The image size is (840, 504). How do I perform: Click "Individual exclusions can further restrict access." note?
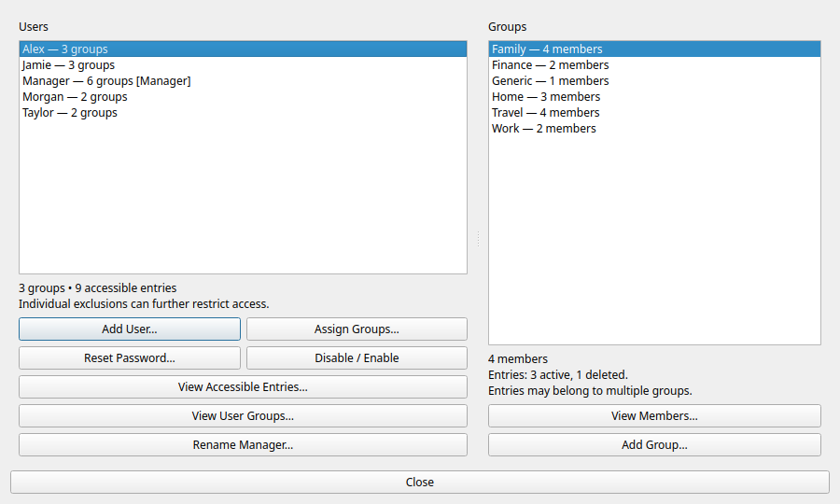point(144,304)
